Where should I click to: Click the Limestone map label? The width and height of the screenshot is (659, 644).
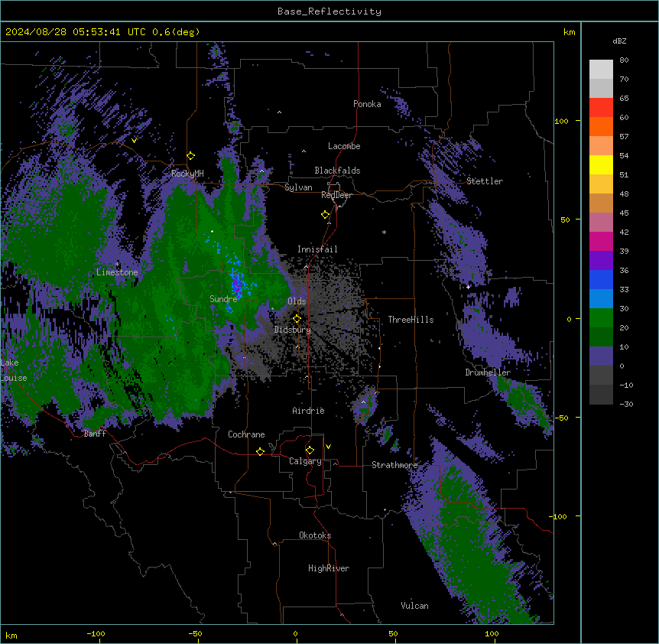pyautogui.click(x=117, y=272)
